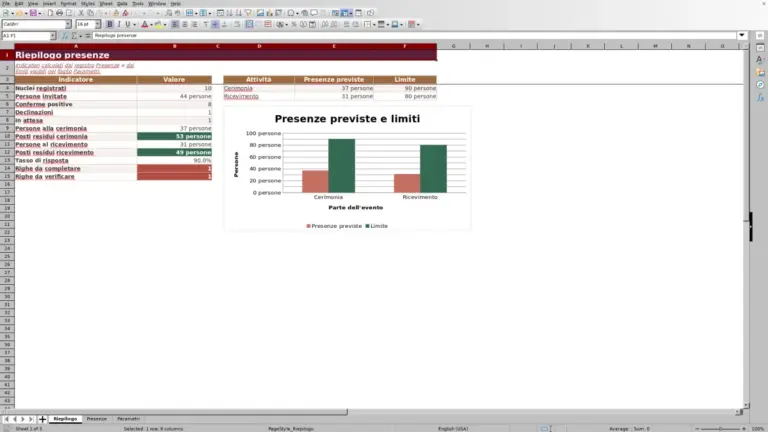Click the Add new sheet plus icon
Image resolution: width=768 pixels, height=432 pixels.
42,419
